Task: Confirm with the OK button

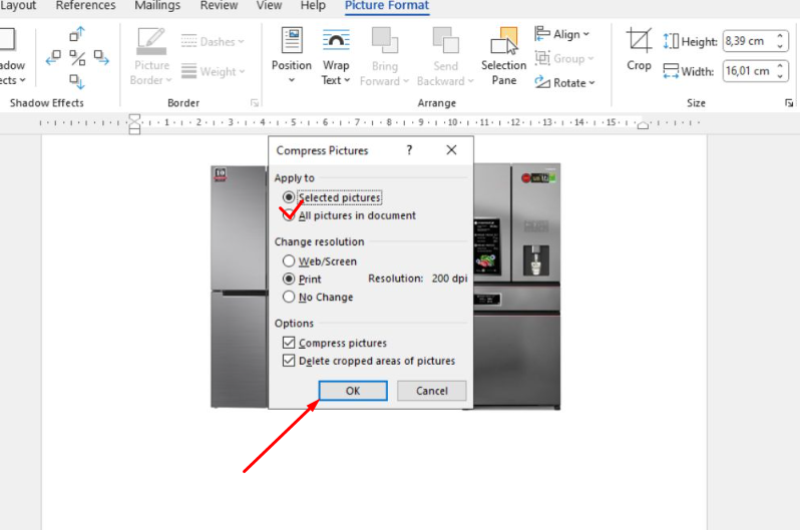Action: pos(353,391)
